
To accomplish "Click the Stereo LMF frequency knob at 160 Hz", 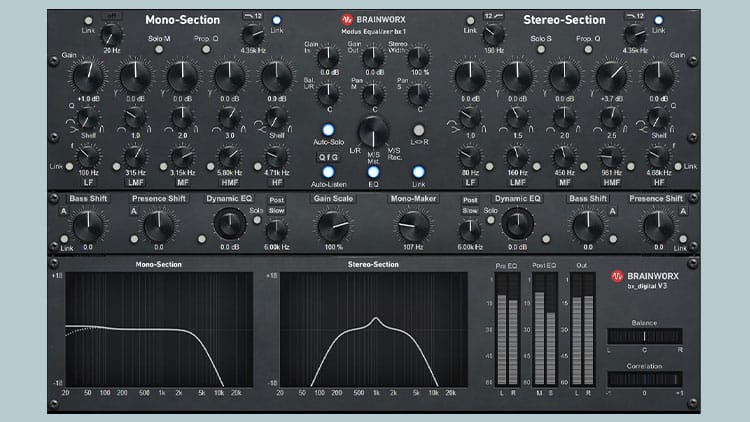I will [x=517, y=156].
